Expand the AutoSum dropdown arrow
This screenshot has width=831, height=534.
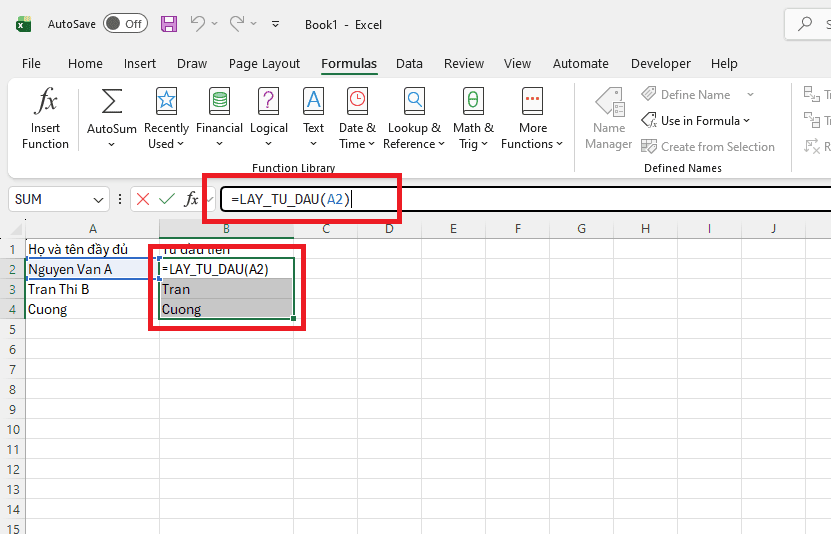tap(111, 144)
